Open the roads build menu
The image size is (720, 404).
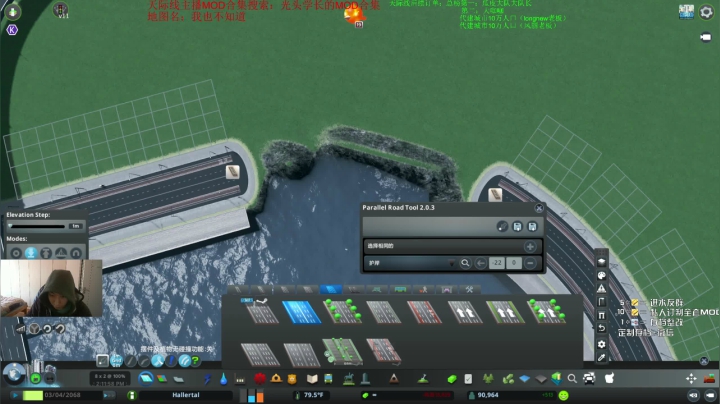146,379
